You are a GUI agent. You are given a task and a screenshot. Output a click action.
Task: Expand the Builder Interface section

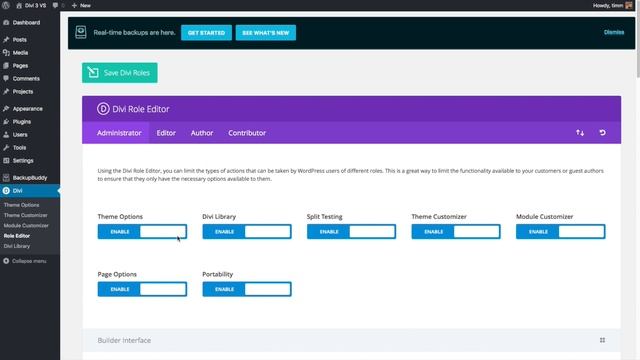351,340
